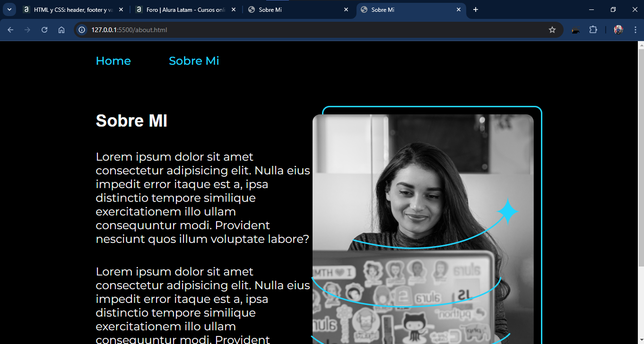Click the woman with laptop photo
This screenshot has height=344, width=644.
[423, 229]
